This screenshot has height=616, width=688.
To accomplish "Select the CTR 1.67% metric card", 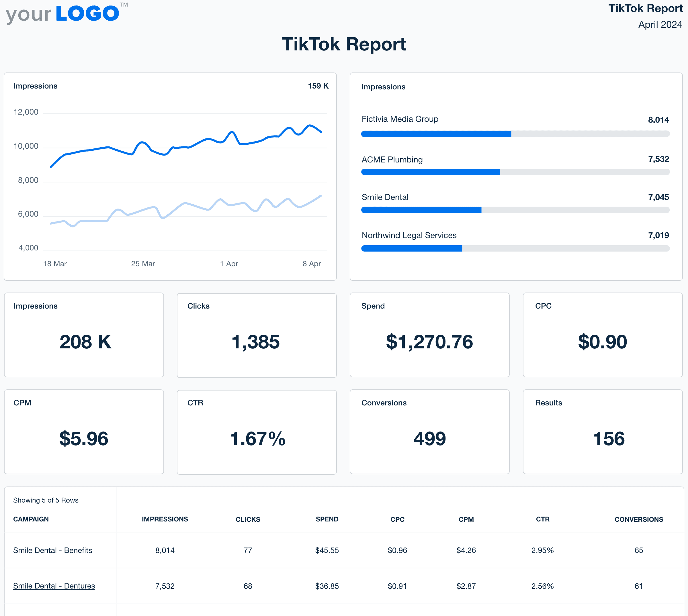I will [x=257, y=432].
